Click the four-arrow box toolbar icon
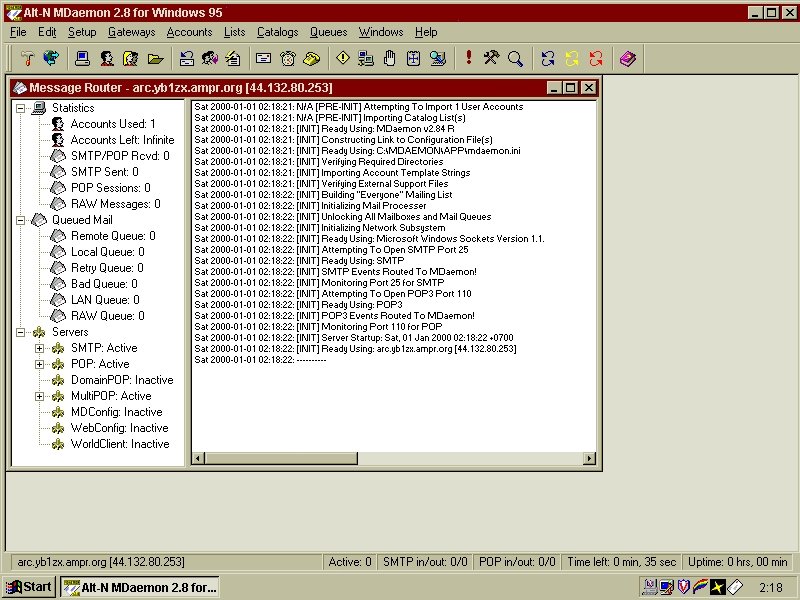Viewport: 800px width, 600px height. point(413,59)
